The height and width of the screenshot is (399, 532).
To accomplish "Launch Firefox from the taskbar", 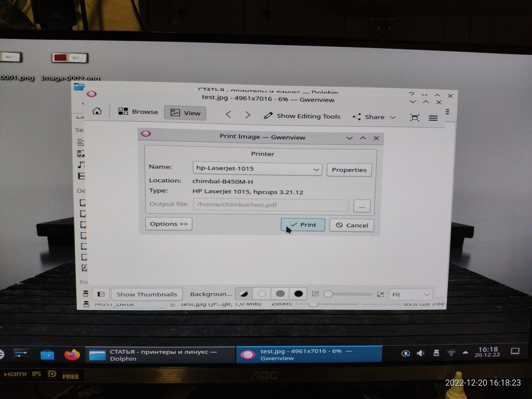I will (x=72, y=355).
